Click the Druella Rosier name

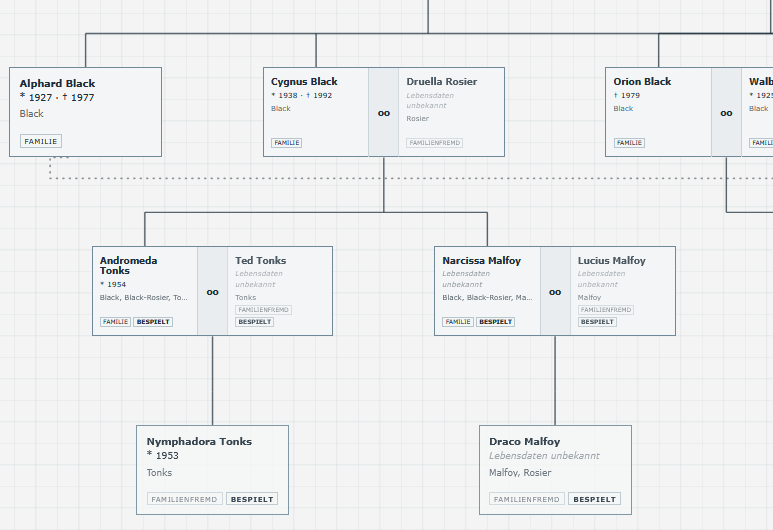[442, 81]
